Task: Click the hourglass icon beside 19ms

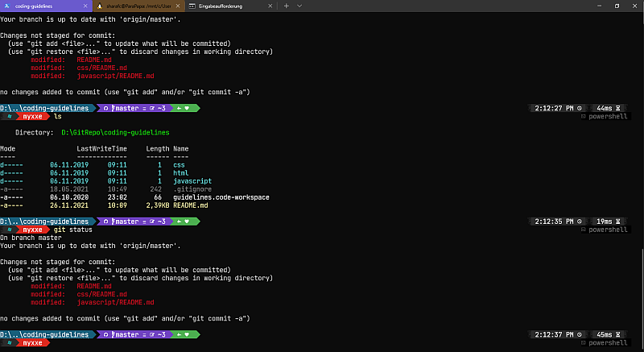Action: 617,222
